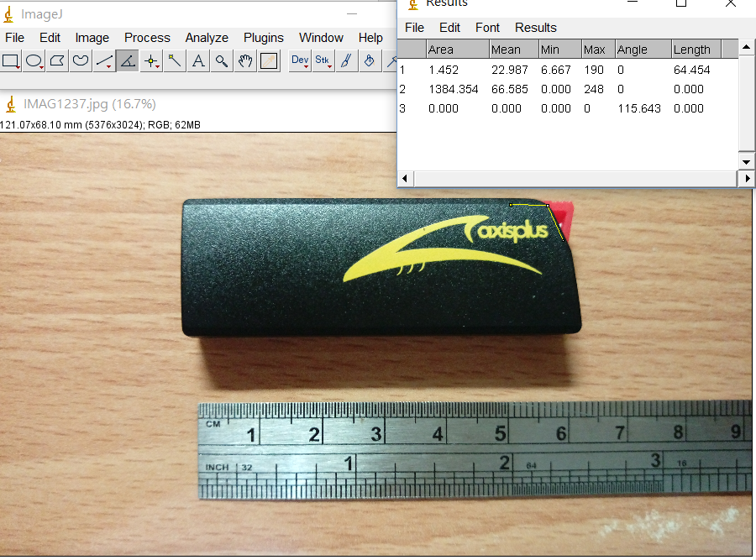The image size is (756, 560).
Task: Select Min value 6.667
Action: click(556, 70)
